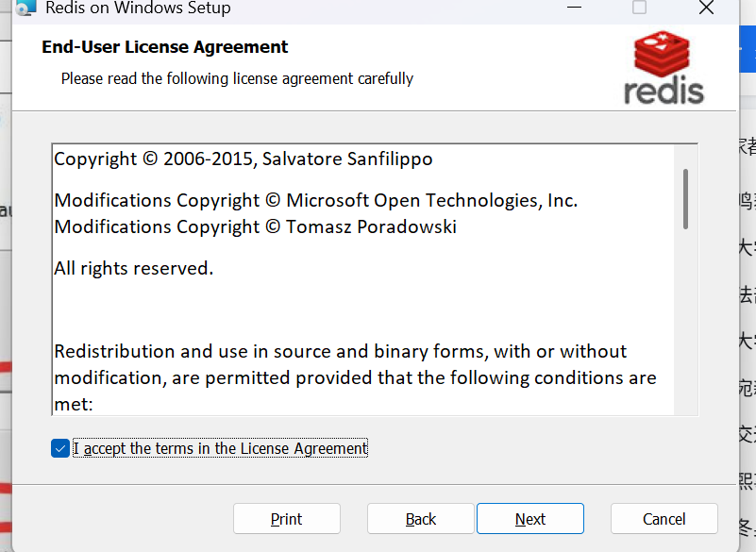Viewport: 756px width, 552px height.
Task: Cancel the Redis setup
Action: point(664,519)
